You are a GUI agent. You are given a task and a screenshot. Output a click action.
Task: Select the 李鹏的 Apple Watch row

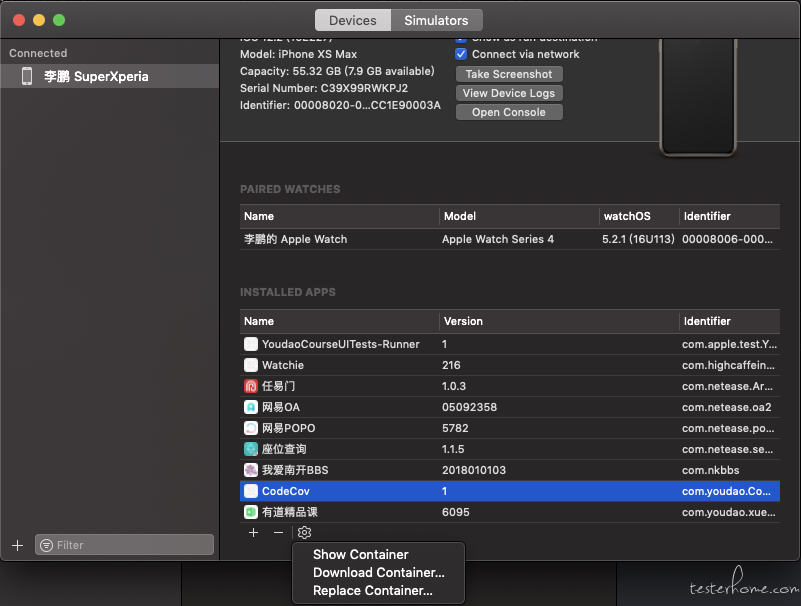coord(510,239)
